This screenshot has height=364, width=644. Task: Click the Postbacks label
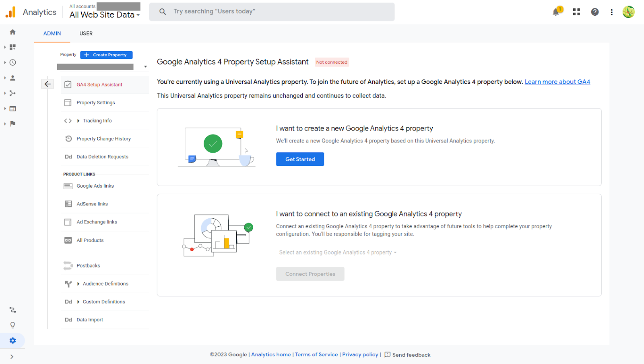coord(88,266)
